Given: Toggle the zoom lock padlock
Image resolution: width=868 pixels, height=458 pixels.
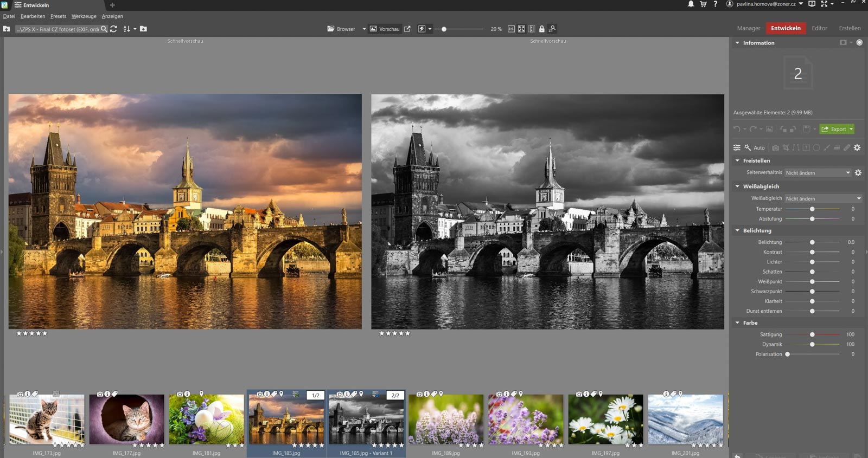Looking at the screenshot, I should click(x=541, y=29).
